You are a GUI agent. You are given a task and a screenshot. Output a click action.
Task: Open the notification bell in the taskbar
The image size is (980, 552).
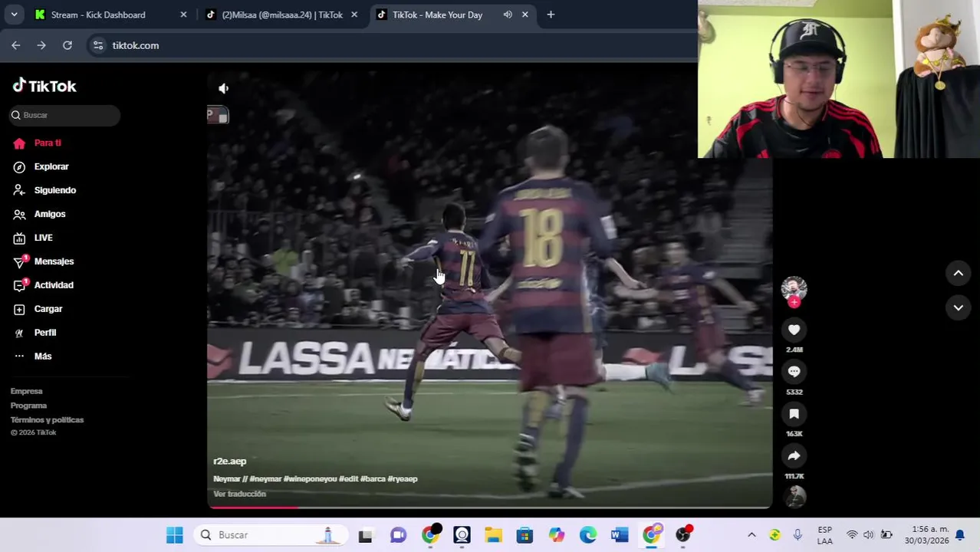959,535
